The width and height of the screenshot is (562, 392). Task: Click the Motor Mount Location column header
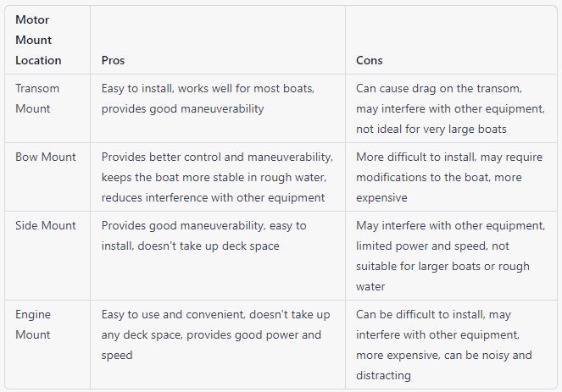(x=38, y=40)
